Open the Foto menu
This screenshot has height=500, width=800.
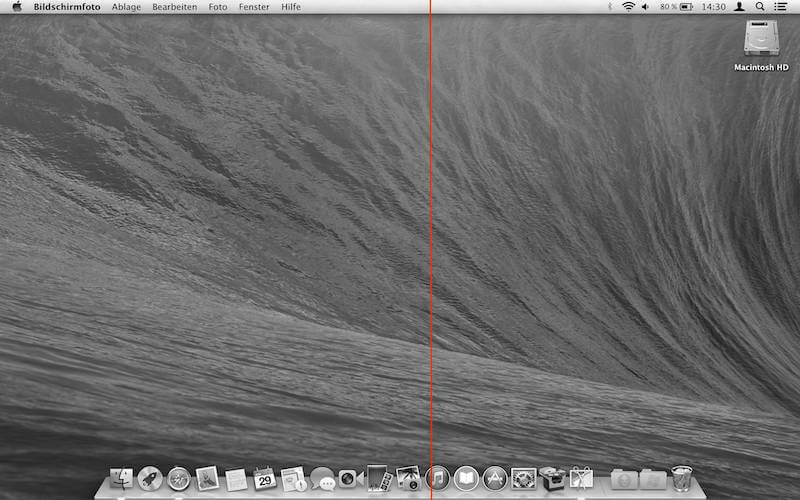pyautogui.click(x=218, y=7)
